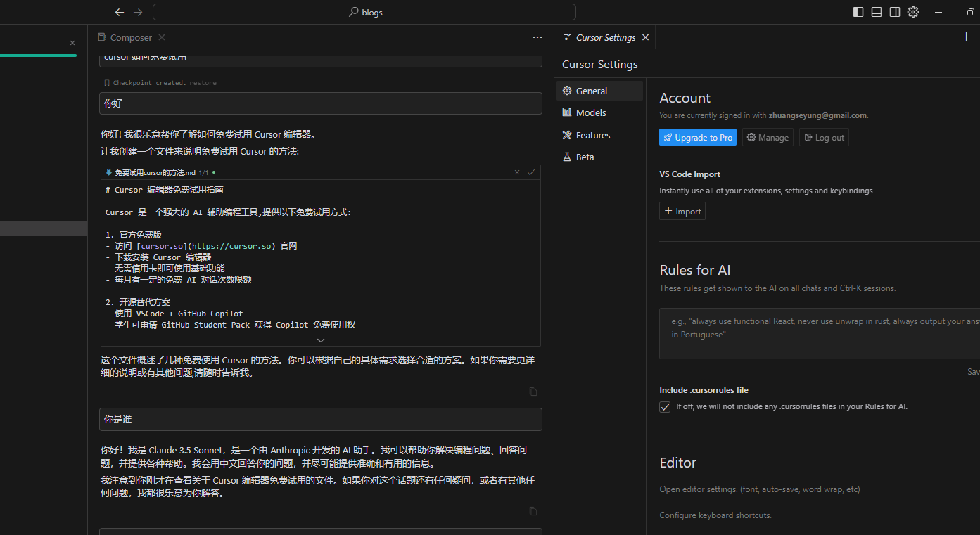Switch to the Composer tab
Image resolution: width=980 pixels, height=535 pixels.
(x=130, y=37)
